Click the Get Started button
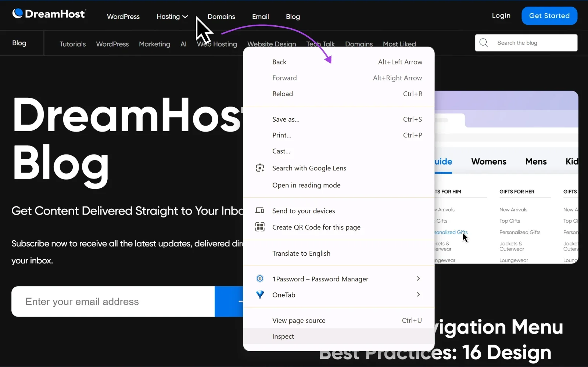This screenshot has height=367, width=588. click(549, 16)
